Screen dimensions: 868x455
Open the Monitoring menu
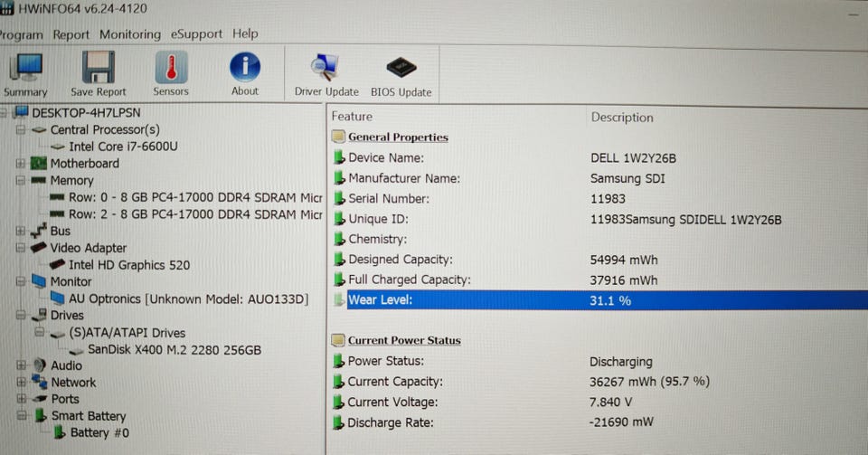pyautogui.click(x=130, y=34)
